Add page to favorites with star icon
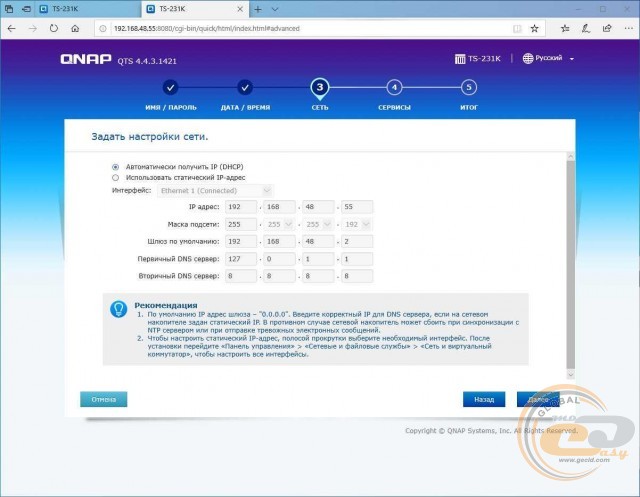The height and width of the screenshot is (497, 640). pos(534,29)
